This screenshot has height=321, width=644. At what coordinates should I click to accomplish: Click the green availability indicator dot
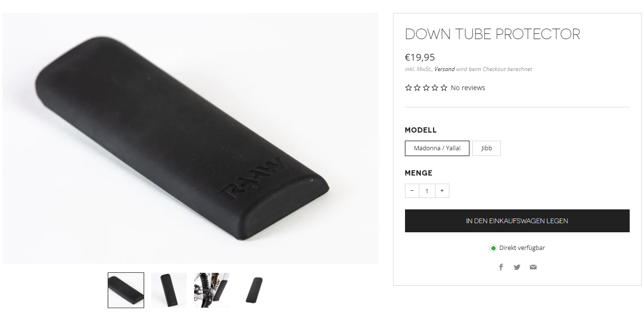[x=493, y=248]
